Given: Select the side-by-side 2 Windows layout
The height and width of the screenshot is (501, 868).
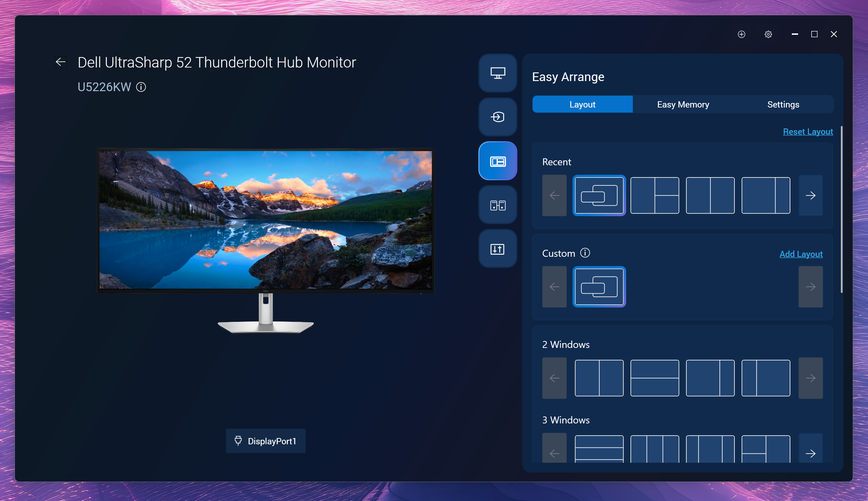Looking at the screenshot, I should click(x=600, y=378).
